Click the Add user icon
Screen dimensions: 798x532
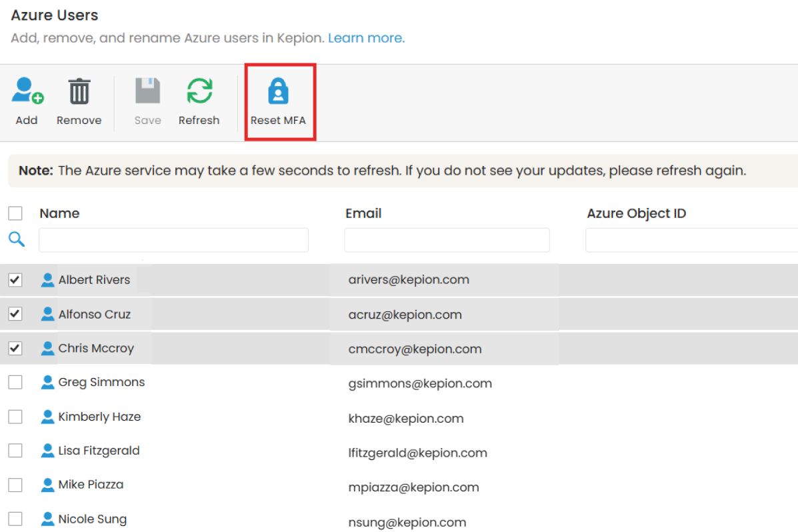pos(28,91)
